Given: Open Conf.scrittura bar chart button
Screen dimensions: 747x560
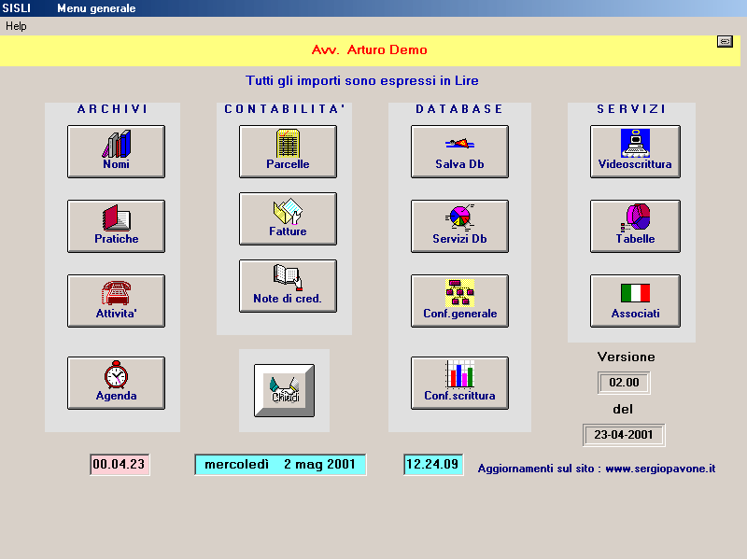Looking at the screenshot, I should [459, 383].
